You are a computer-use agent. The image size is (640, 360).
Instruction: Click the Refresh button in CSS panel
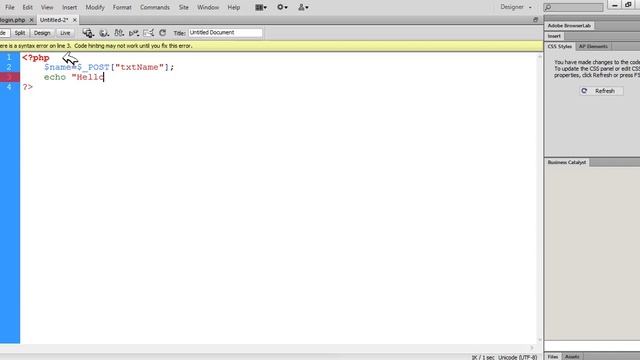601,91
